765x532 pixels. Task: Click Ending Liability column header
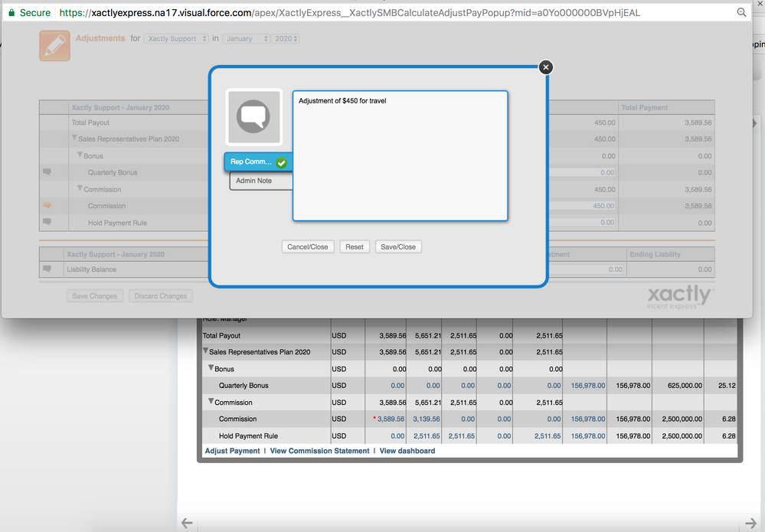click(x=655, y=255)
